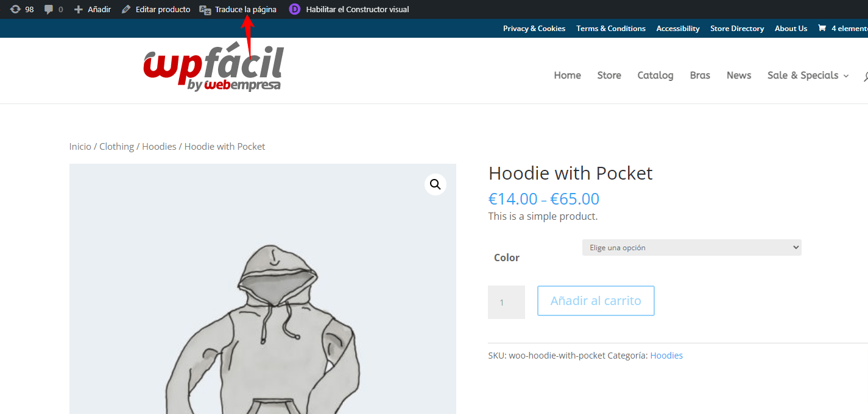Click the translate icon beside Traduce la página
The image size is (868, 414).
click(205, 10)
